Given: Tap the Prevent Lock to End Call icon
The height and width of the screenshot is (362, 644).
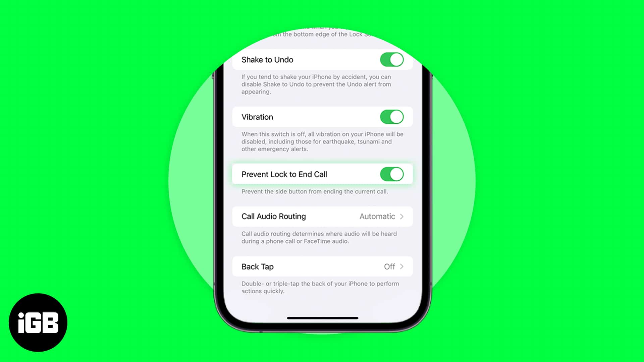Looking at the screenshot, I should (x=391, y=174).
